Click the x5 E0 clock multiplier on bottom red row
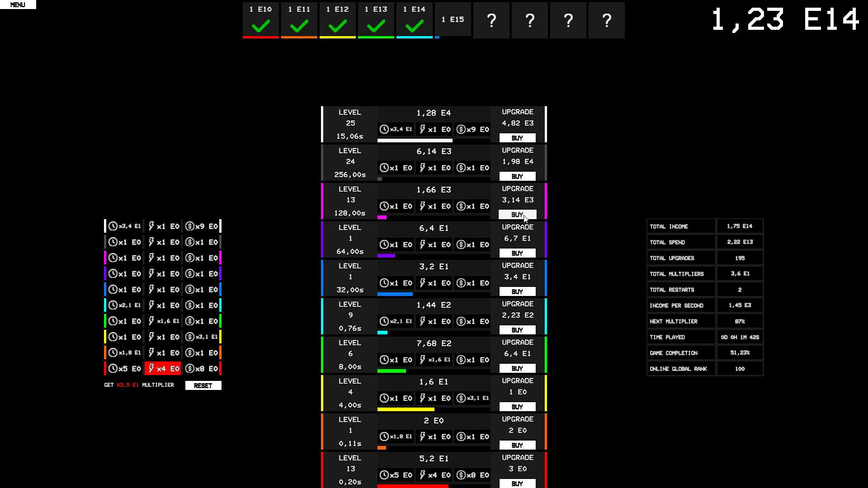 click(x=396, y=475)
